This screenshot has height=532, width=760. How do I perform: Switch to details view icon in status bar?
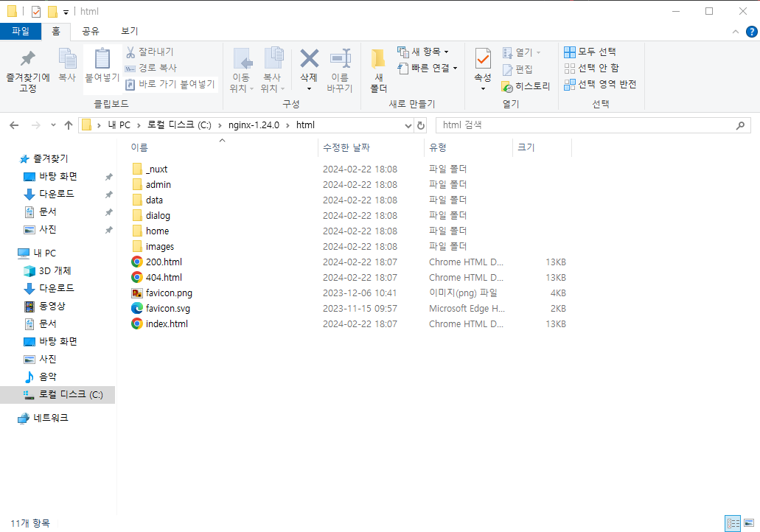733,523
